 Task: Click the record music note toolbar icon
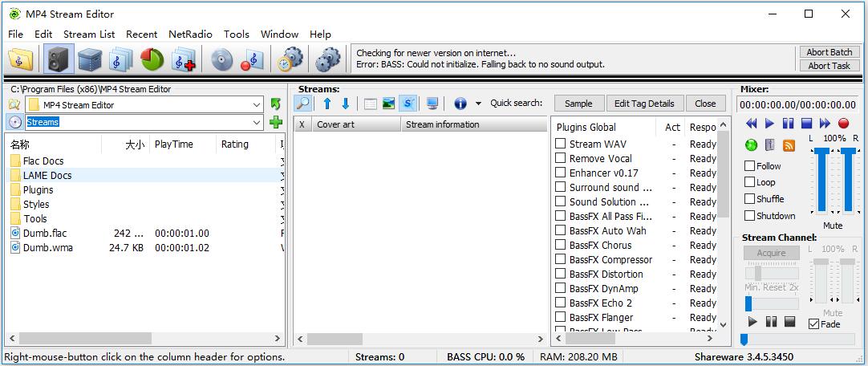point(252,59)
